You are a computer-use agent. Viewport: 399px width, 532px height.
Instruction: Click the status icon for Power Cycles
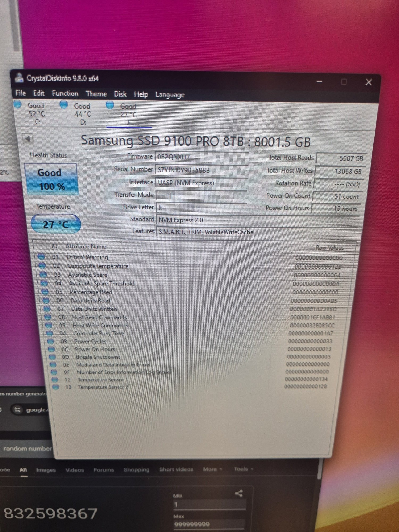[51, 341]
